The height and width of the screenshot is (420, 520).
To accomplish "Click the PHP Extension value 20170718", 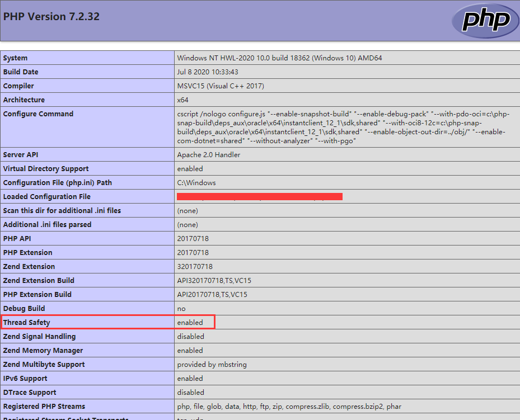I will coord(193,252).
